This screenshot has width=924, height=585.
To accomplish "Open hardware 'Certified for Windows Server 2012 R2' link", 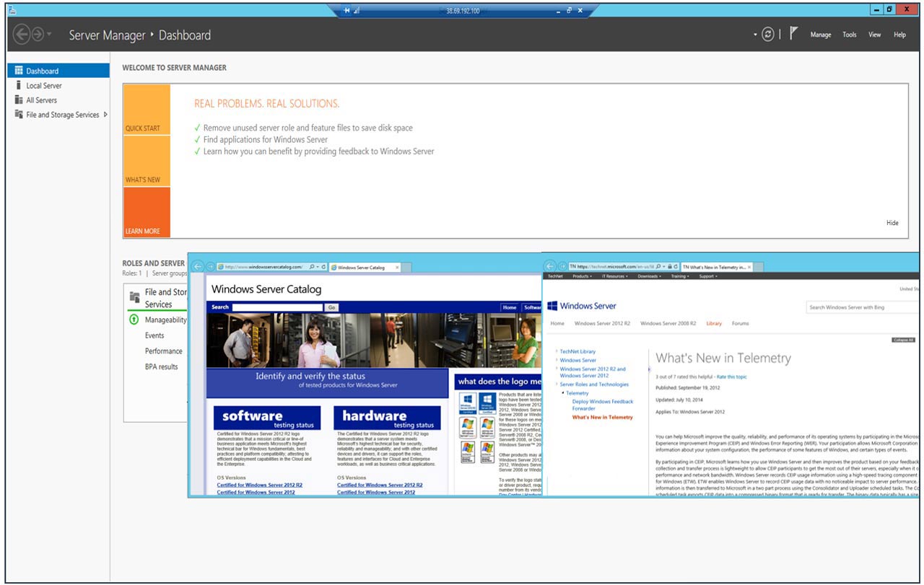I will [x=380, y=485].
